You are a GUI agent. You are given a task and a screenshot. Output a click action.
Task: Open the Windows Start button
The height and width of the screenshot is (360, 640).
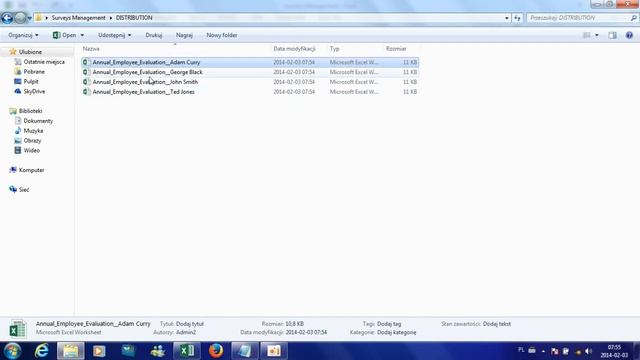(x=13, y=351)
